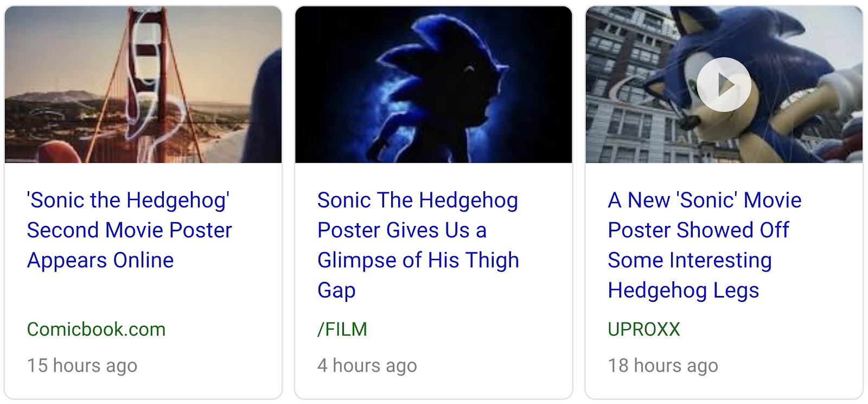
Task: Click the Sonic parade balloon's nose
Action: [690, 121]
